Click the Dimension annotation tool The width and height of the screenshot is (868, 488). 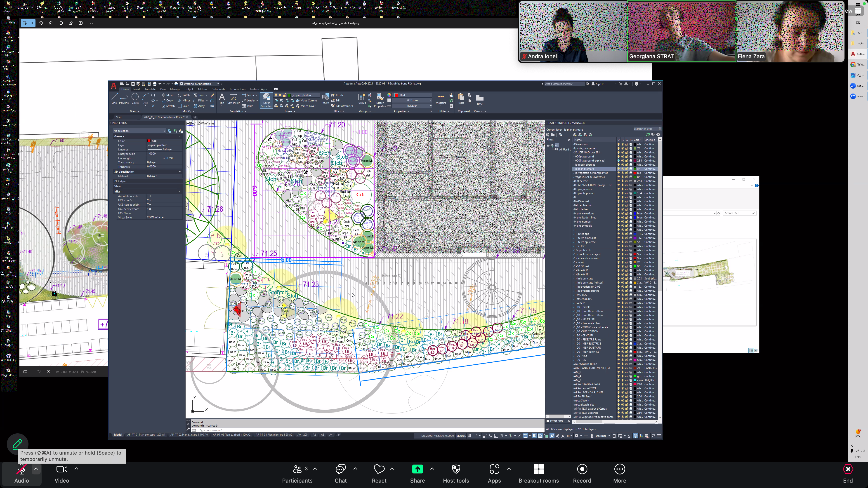click(234, 98)
